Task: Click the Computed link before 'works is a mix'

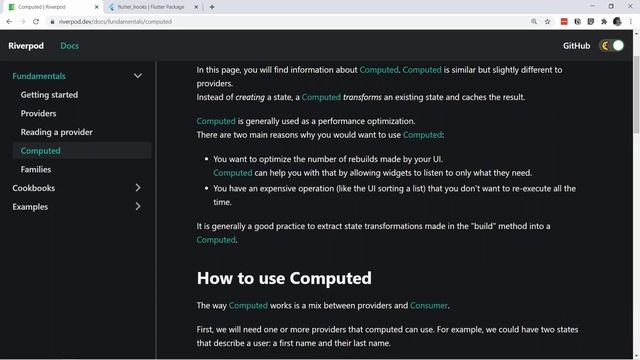Action: (248, 305)
